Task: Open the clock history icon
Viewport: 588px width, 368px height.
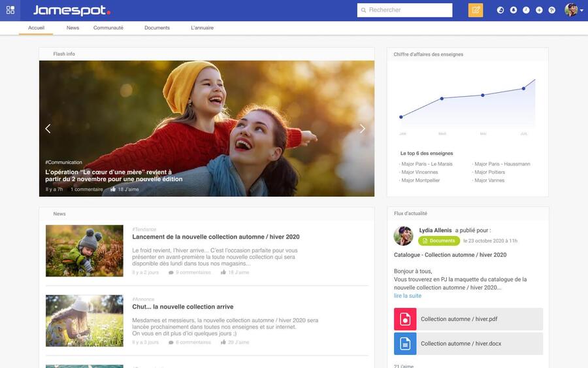Action: click(526, 10)
